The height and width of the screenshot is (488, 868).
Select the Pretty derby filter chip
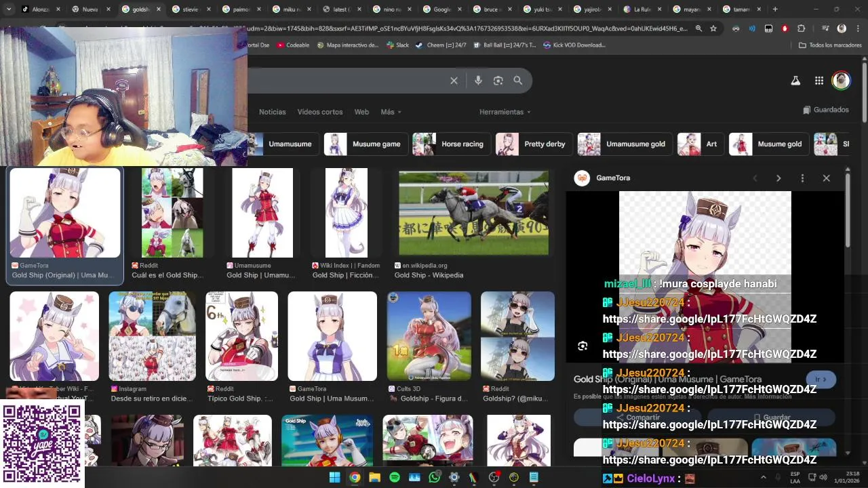(534, 144)
